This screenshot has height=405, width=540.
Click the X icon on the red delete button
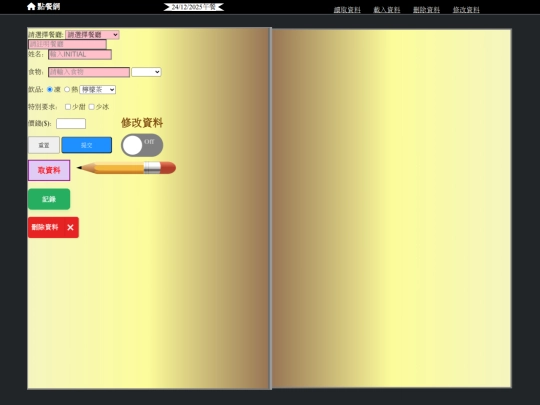(70, 227)
